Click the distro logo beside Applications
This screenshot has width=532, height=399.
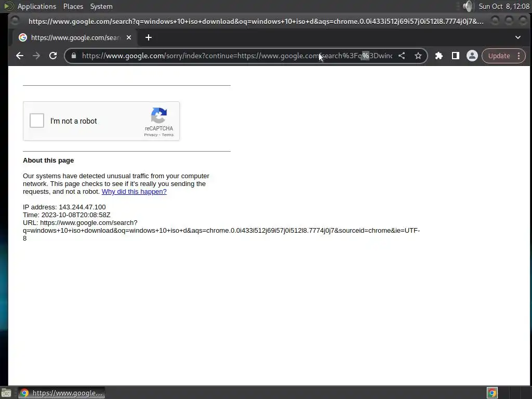click(x=8, y=6)
